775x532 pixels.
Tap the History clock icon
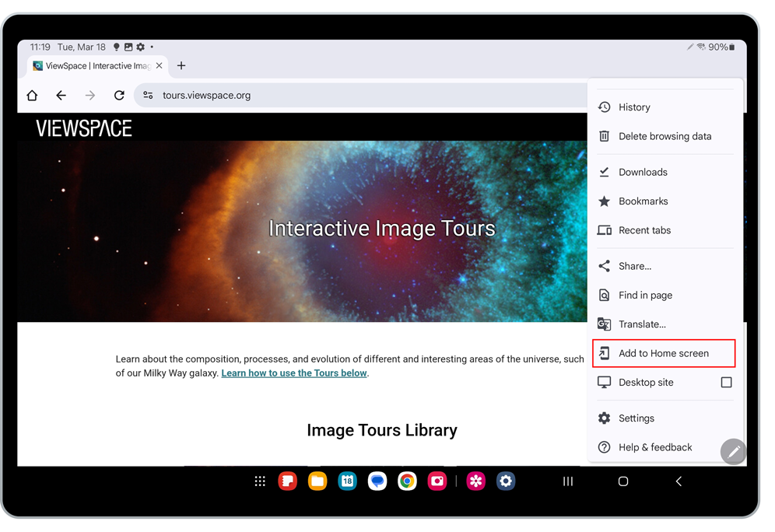pyautogui.click(x=604, y=107)
